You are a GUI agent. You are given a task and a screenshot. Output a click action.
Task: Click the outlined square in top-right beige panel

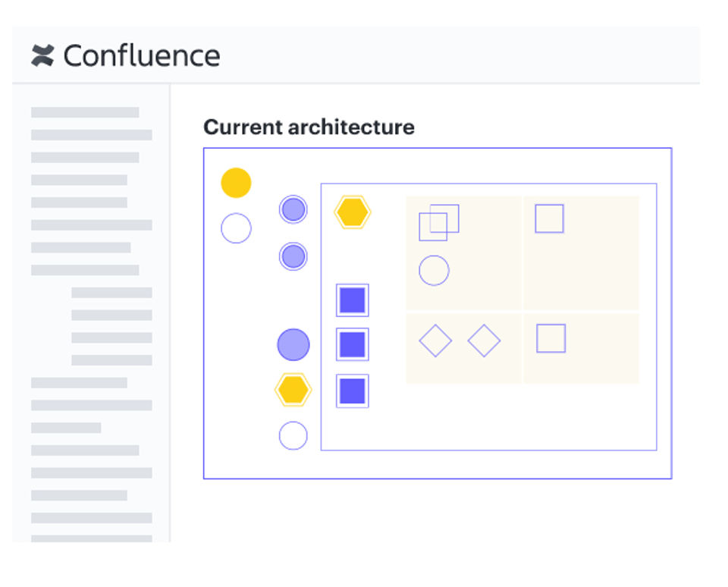[x=549, y=218]
